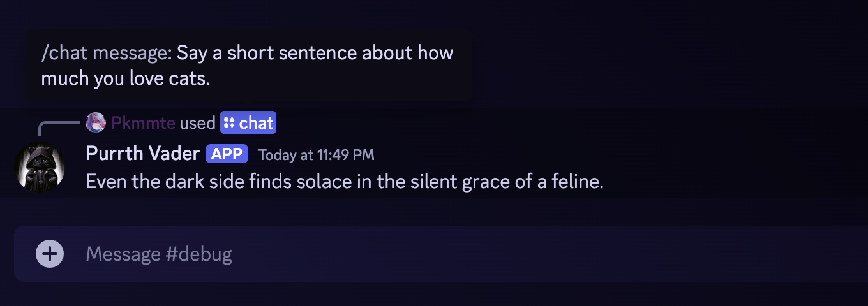Click the bot reply about the dark side
The image size is (868, 306).
[345, 182]
